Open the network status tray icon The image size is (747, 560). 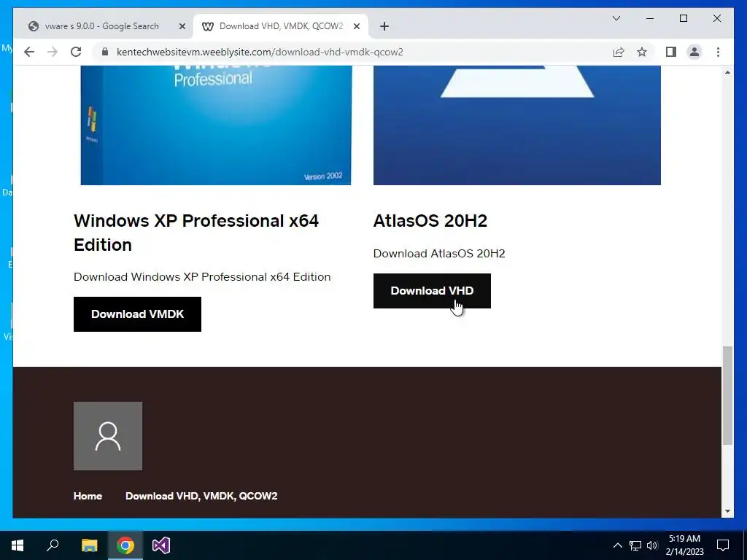[635, 545]
